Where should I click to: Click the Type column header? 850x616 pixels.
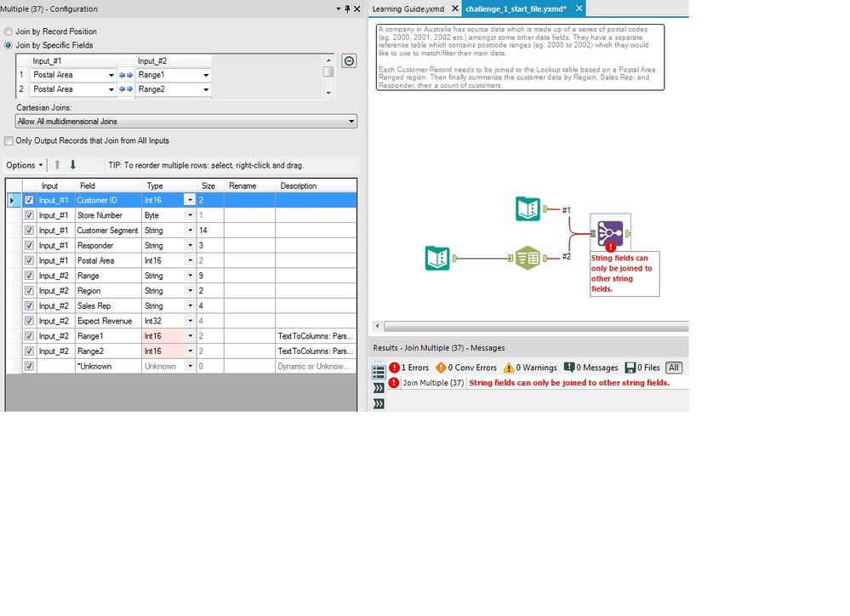168,185
